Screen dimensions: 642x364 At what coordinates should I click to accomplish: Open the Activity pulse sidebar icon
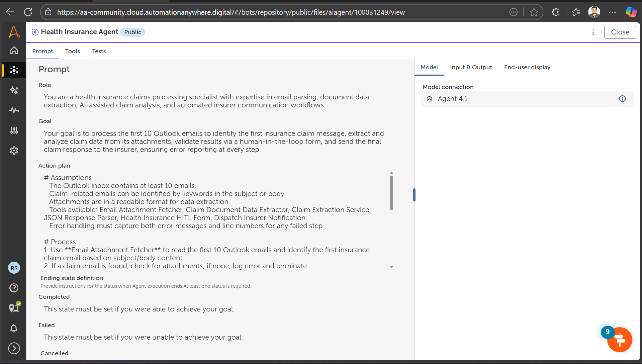click(x=14, y=110)
